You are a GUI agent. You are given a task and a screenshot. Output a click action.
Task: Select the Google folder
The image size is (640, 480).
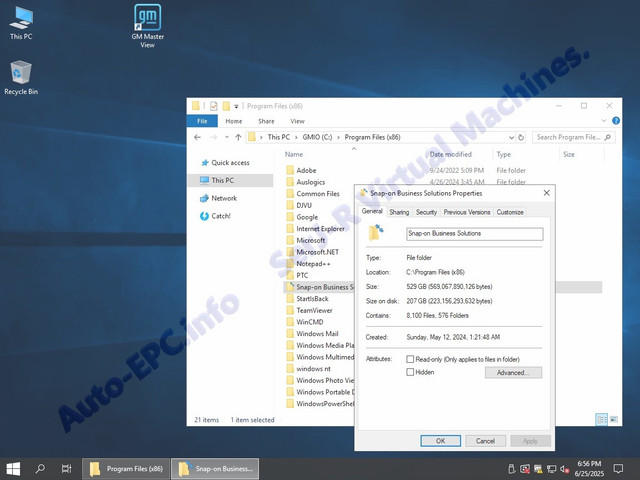(x=307, y=217)
